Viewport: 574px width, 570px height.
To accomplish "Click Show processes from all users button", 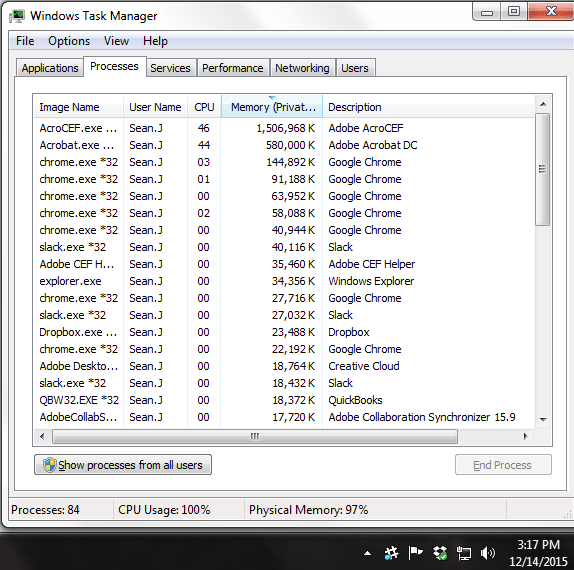I will 123,465.
